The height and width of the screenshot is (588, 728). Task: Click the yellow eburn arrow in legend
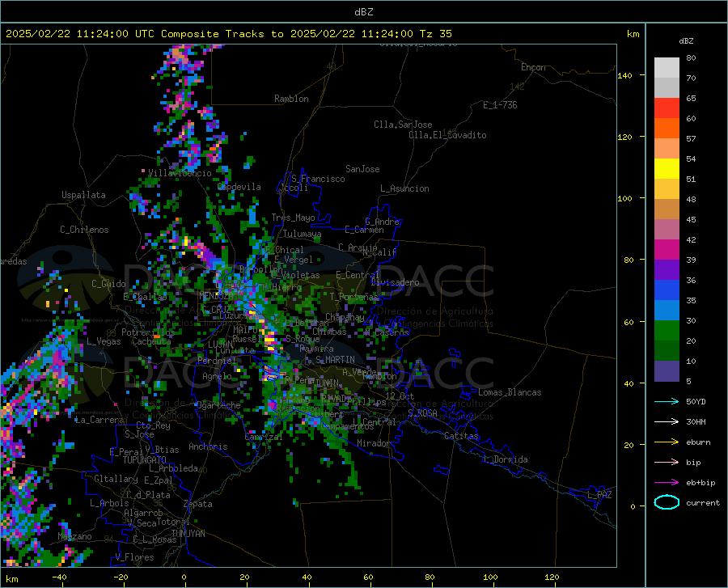[x=667, y=442]
